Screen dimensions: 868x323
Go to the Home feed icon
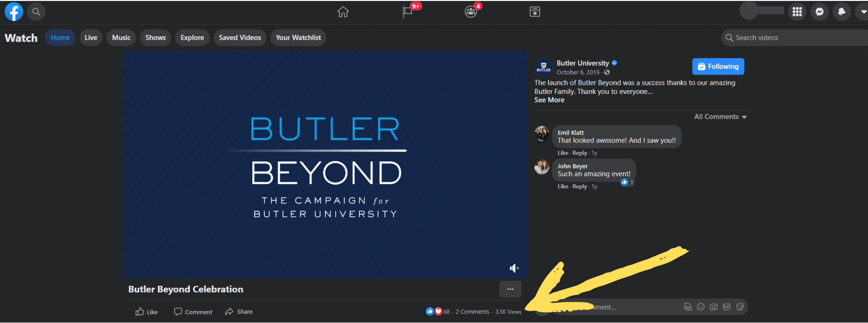click(x=343, y=12)
